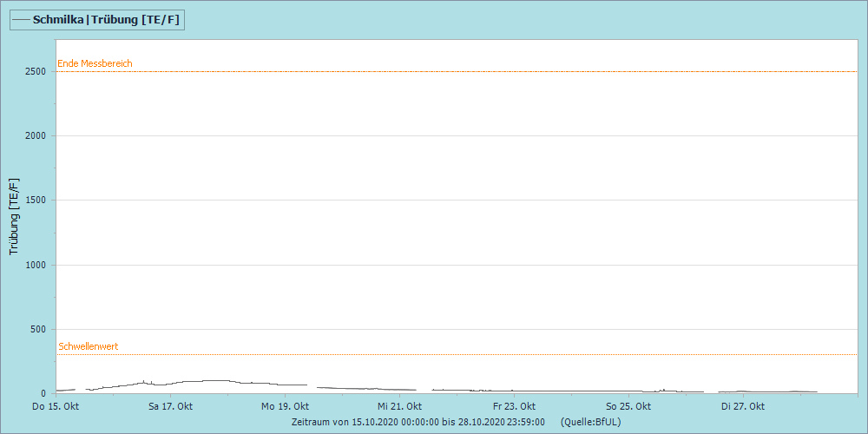Click the x-axis label 'Fr 23. Okt'
Viewport: 868px width, 434px height.
point(514,406)
